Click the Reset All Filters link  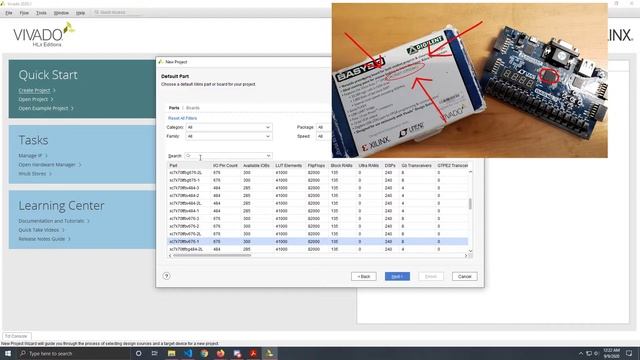click(182, 118)
